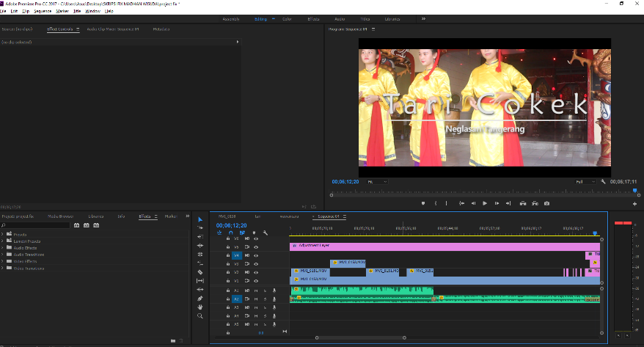Toggle Snap magnet in the timeline
This screenshot has height=347, width=644.
[x=230, y=233]
